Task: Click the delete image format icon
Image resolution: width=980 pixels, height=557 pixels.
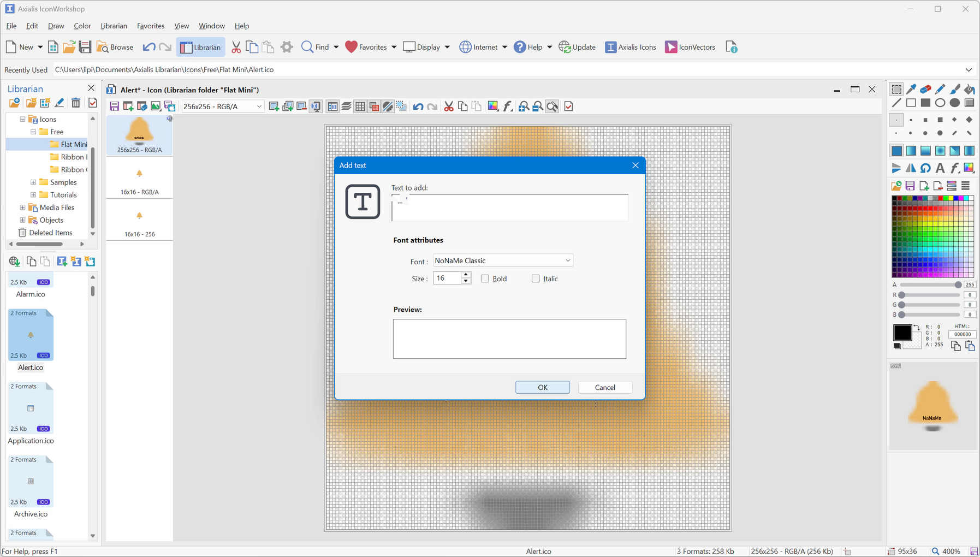Action: click(x=301, y=106)
